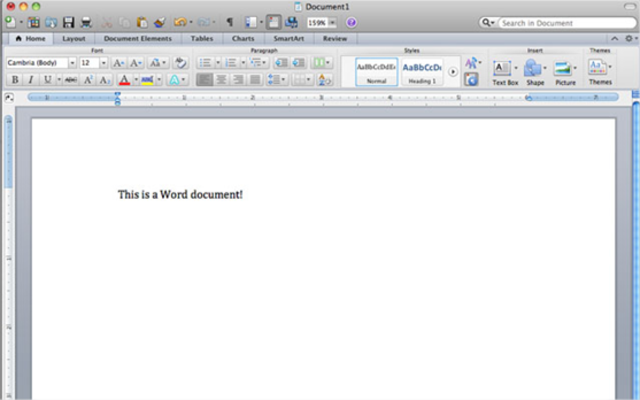Insert a Shape
This screenshot has height=400, width=640.
click(x=535, y=73)
